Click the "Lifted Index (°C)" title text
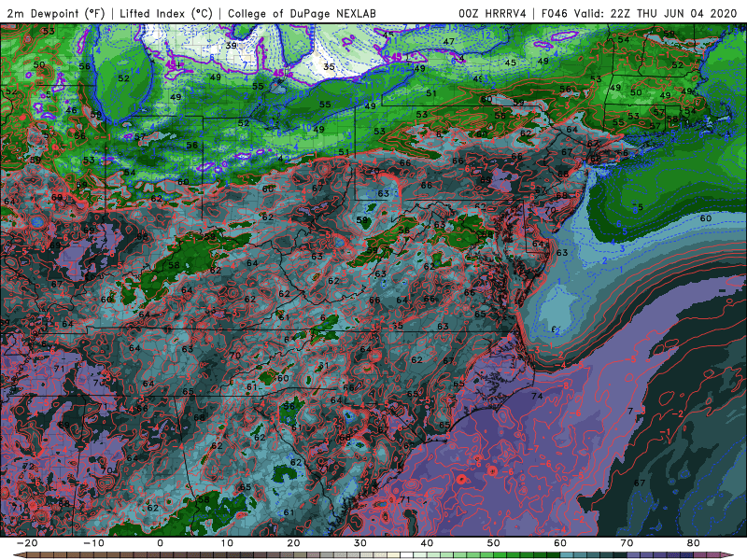This screenshot has width=747, height=560. tap(166, 13)
